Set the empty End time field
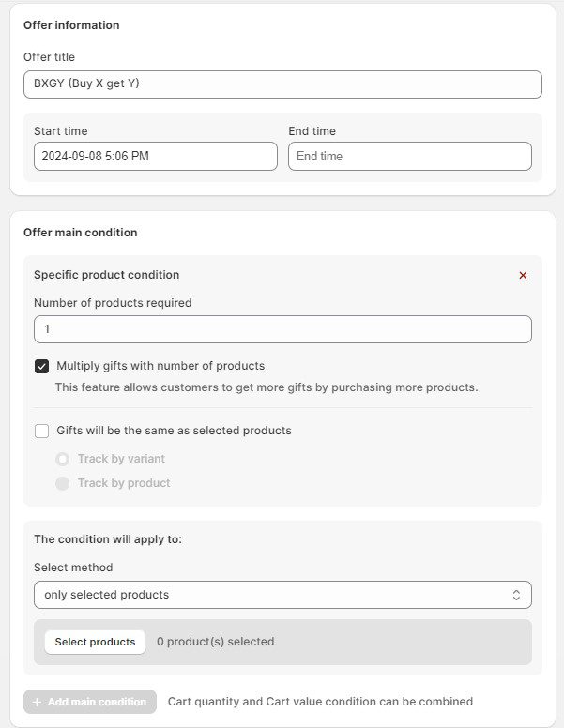Image resolution: width=564 pixels, height=728 pixels. pos(409,157)
